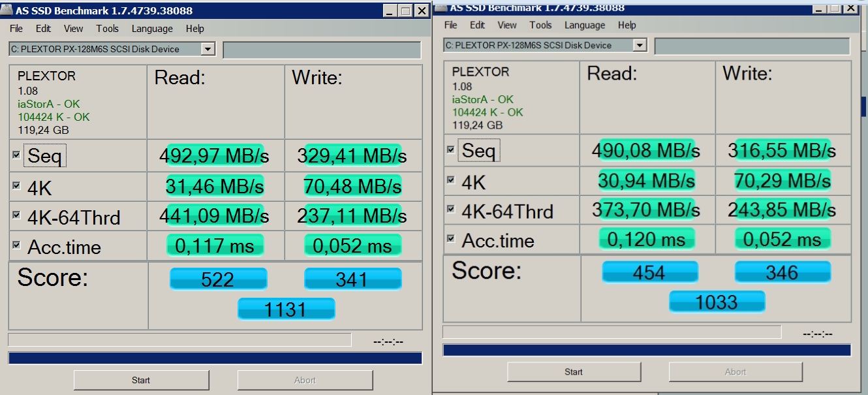Select 316,55 MB/s Seq write value
Viewport: 868px width, 395px height.
click(783, 151)
